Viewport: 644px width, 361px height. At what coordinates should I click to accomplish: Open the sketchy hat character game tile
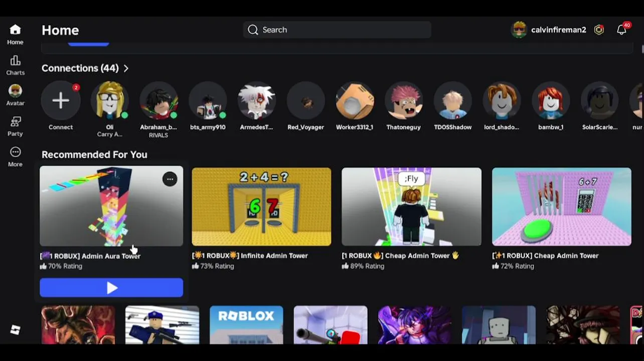click(x=583, y=325)
